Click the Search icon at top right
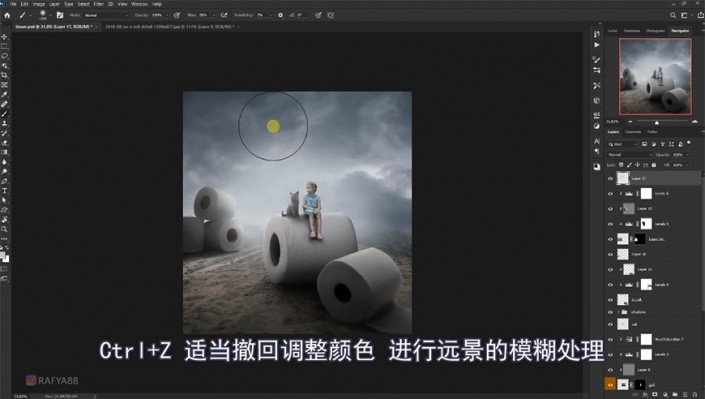The image size is (705, 399). click(x=673, y=15)
